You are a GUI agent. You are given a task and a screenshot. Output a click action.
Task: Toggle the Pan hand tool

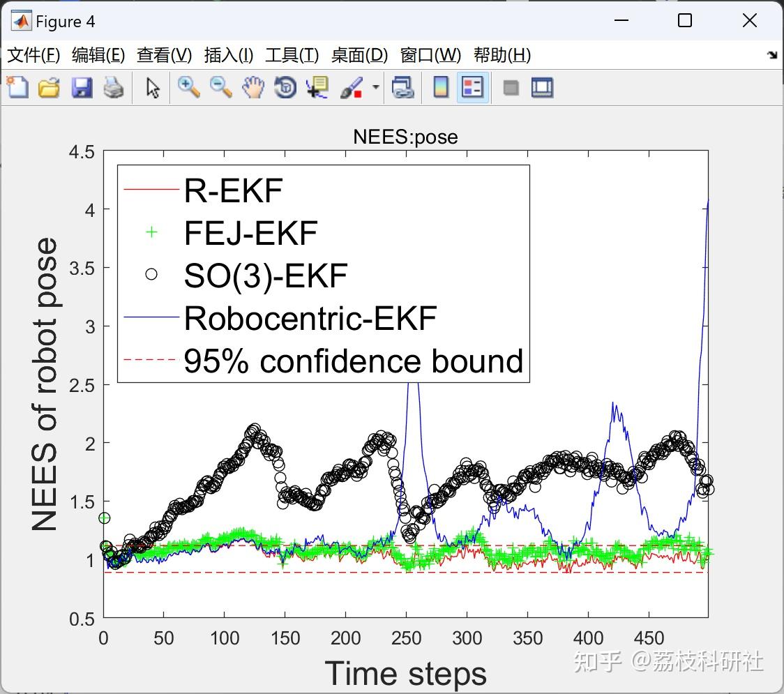tap(252, 87)
